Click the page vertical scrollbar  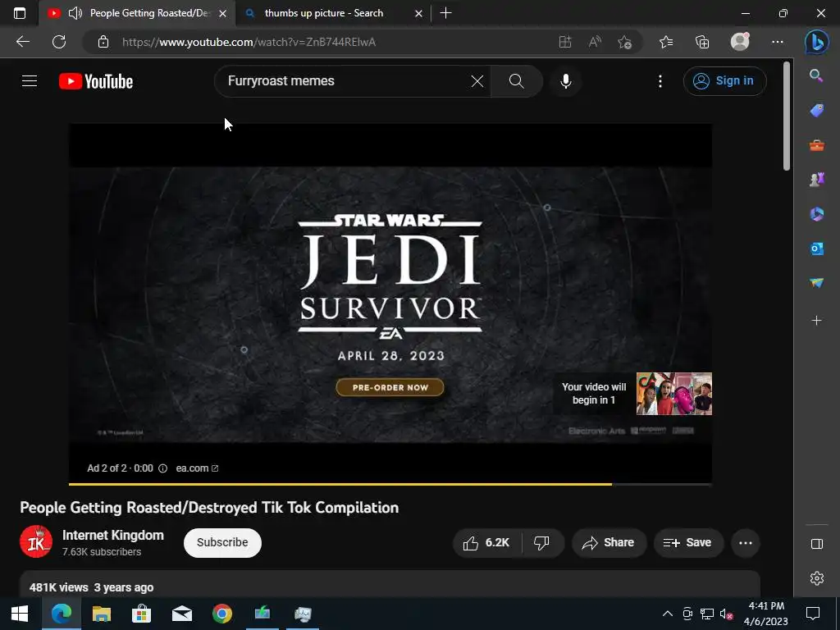pyautogui.click(x=787, y=116)
